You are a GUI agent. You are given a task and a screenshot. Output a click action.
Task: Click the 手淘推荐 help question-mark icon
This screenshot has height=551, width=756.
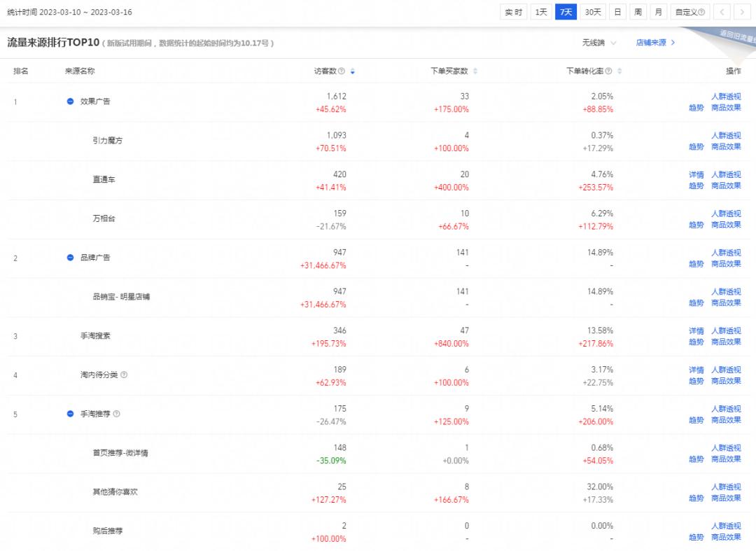pyautogui.click(x=118, y=414)
